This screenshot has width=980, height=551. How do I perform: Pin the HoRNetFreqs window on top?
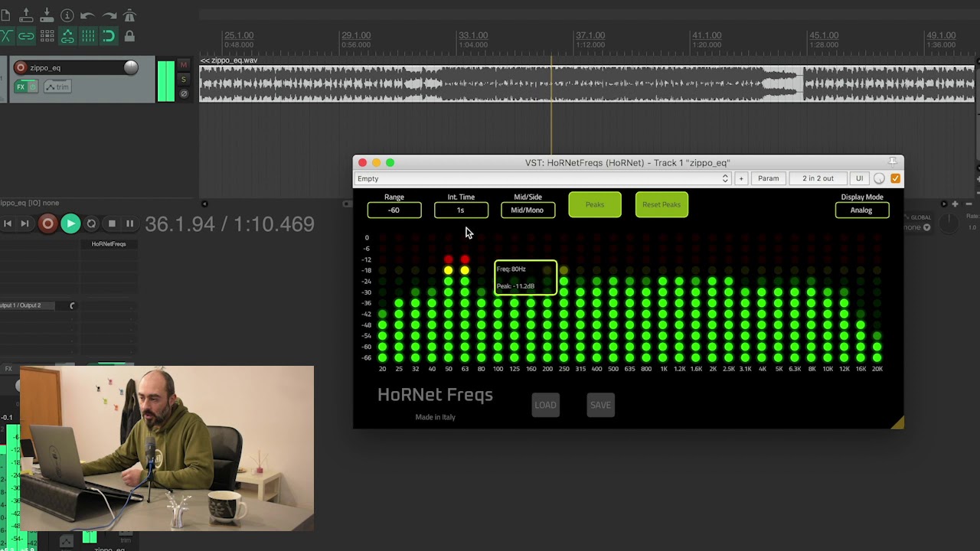(x=893, y=161)
